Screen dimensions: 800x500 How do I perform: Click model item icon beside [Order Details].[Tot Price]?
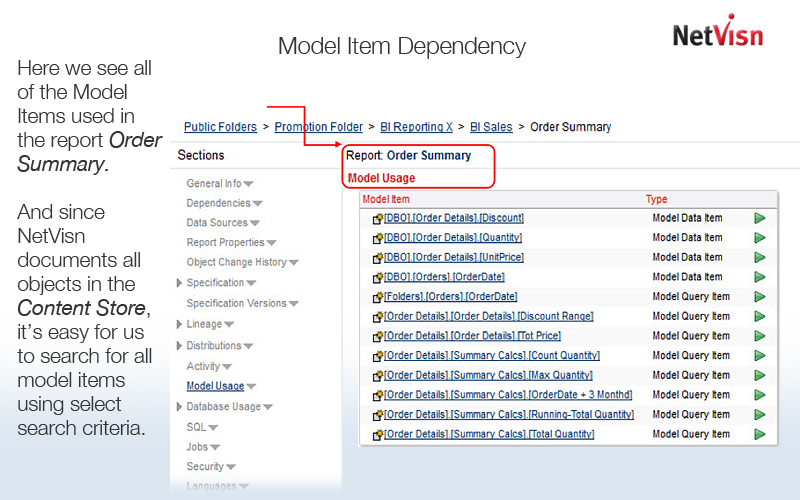(x=378, y=337)
